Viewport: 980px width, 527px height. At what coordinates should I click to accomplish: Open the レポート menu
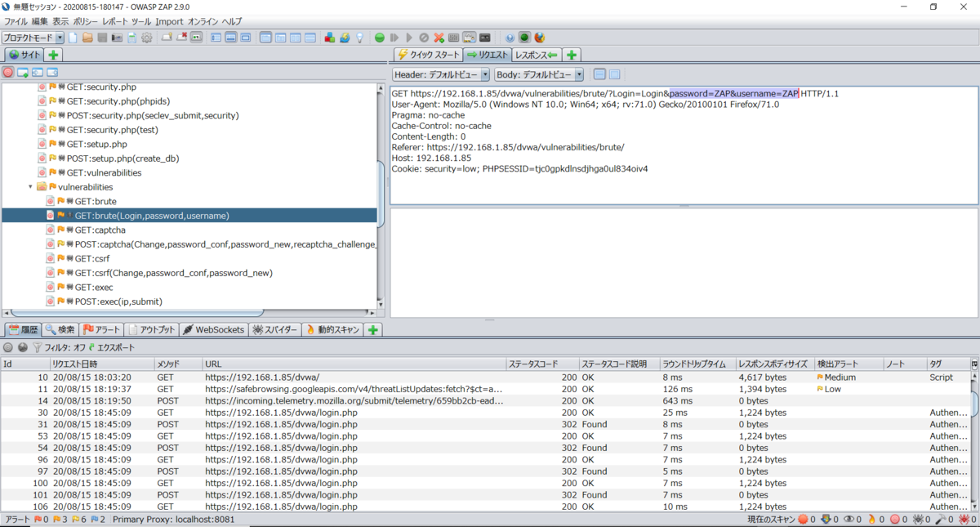point(115,21)
